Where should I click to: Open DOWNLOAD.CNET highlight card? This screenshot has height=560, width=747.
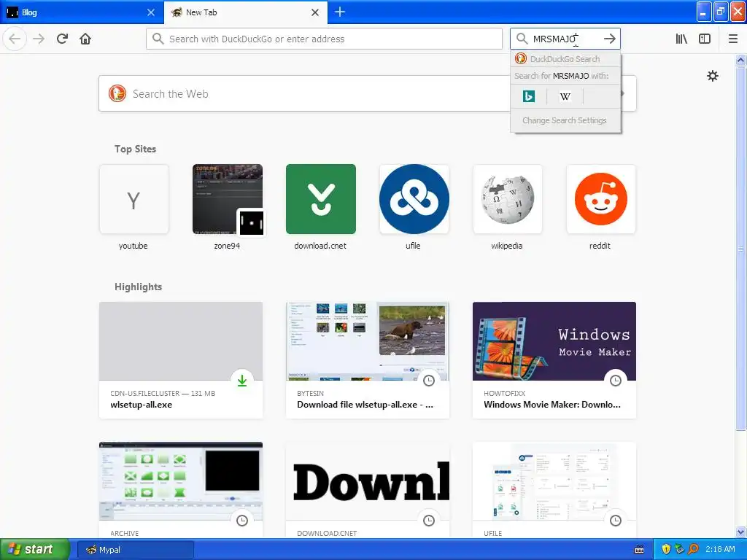[x=368, y=490]
